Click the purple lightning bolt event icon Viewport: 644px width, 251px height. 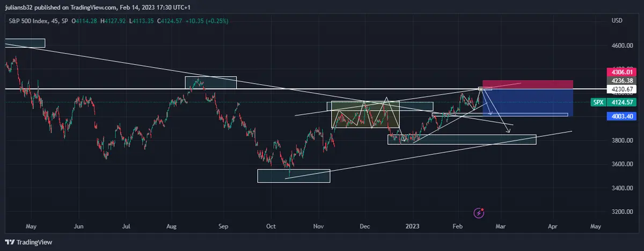(x=479, y=213)
